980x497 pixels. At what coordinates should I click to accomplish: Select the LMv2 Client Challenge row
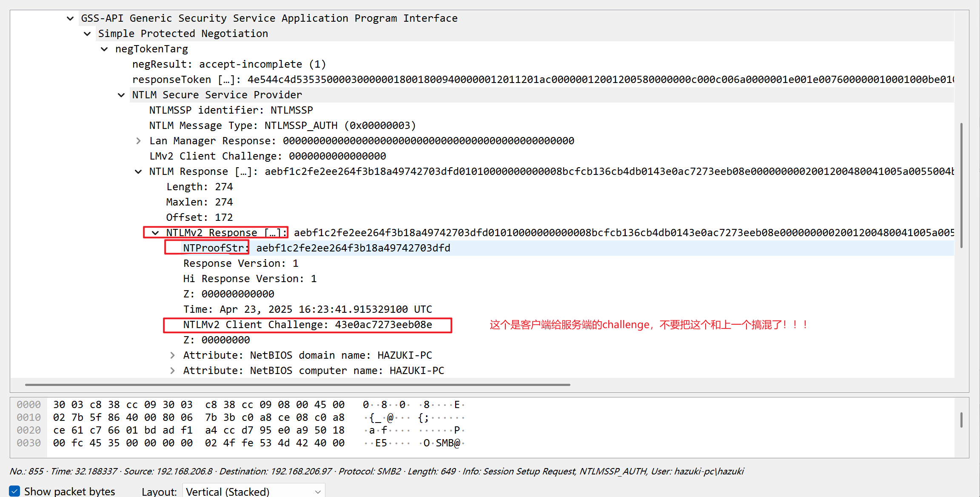point(267,156)
